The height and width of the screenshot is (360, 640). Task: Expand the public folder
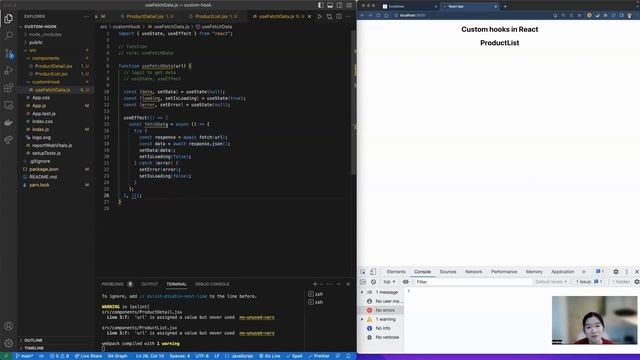click(36, 42)
